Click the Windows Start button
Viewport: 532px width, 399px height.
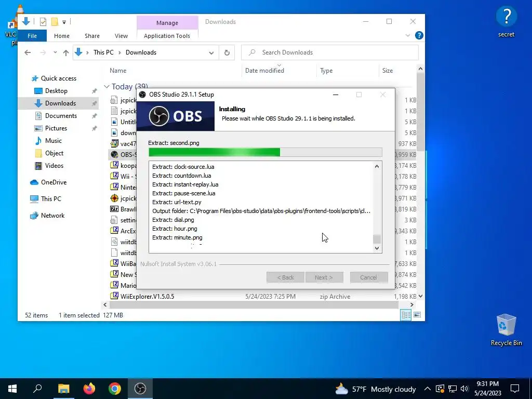coord(12,389)
